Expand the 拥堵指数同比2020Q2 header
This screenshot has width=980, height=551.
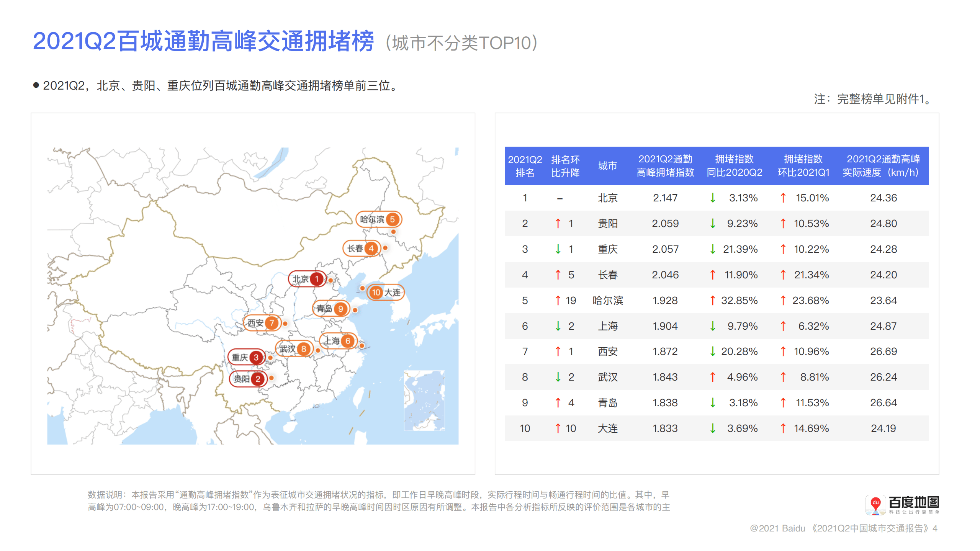[x=735, y=166]
